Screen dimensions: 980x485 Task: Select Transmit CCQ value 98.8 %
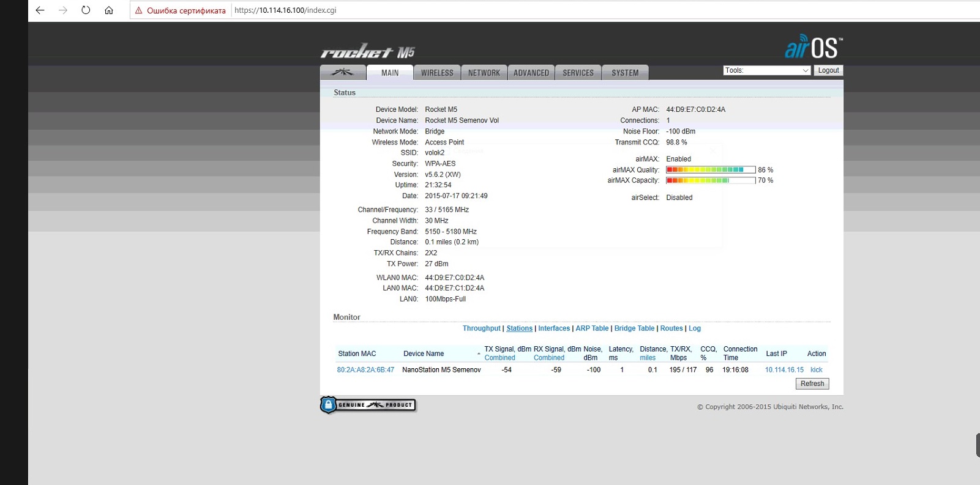tap(676, 143)
